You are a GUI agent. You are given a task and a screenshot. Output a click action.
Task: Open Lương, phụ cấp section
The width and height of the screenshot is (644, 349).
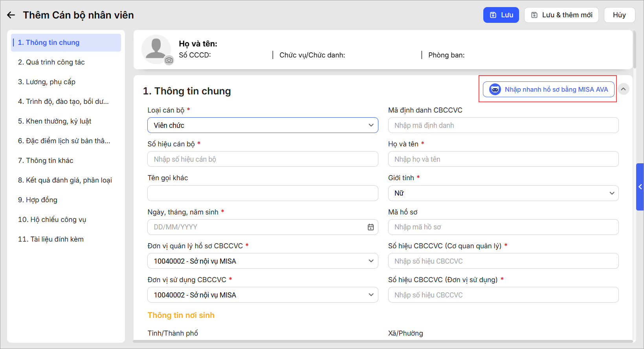click(x=47, y=82)
